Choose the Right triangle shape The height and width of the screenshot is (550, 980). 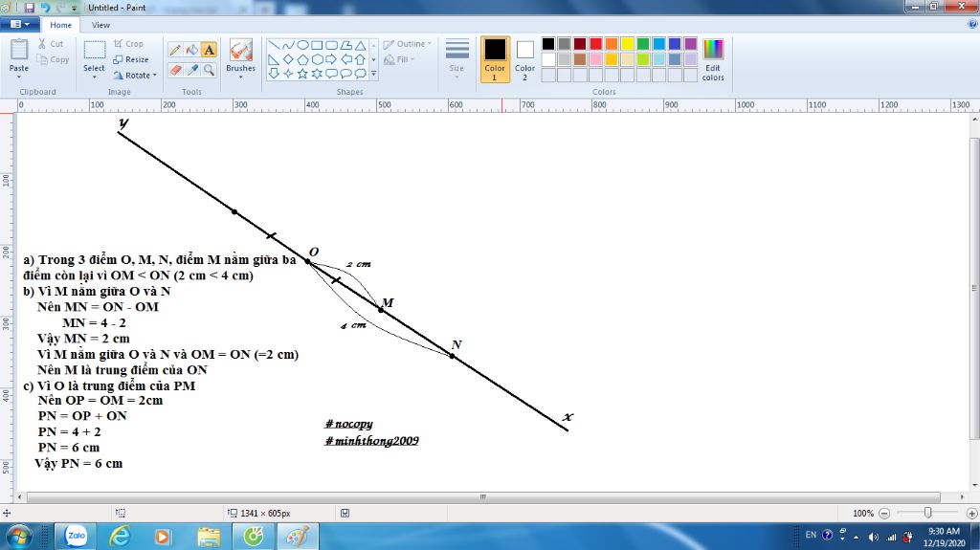[x=274, y=59]
